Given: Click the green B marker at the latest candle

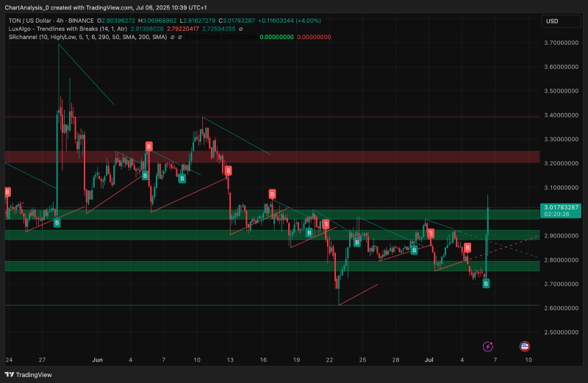Looking at the screenshot, I should click(x=486, y=284).
